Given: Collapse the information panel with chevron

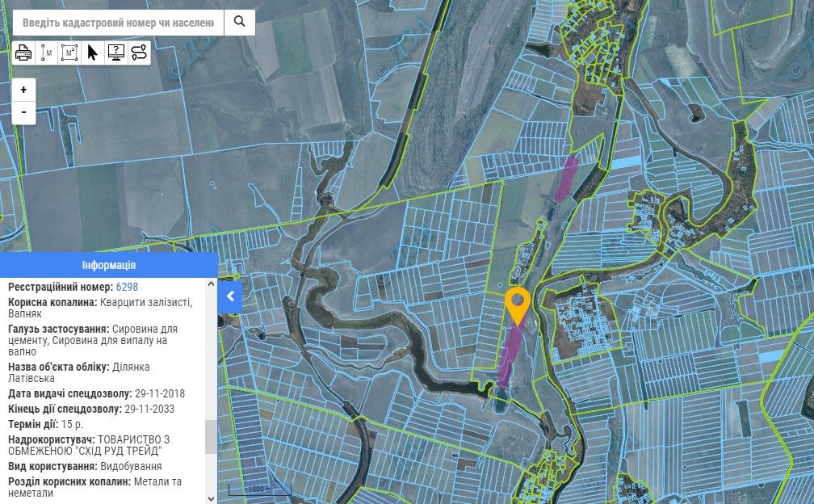Looking at the screenshot, I should click(230, 296).
